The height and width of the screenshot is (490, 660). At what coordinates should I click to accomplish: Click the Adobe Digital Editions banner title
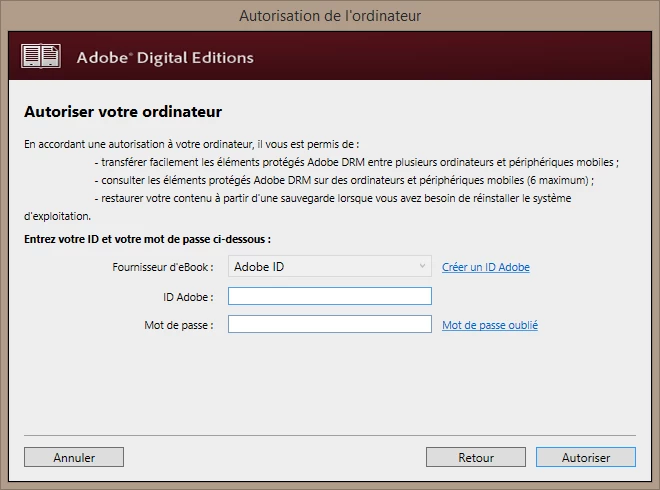pyautogui.click(x=165, y=58)
